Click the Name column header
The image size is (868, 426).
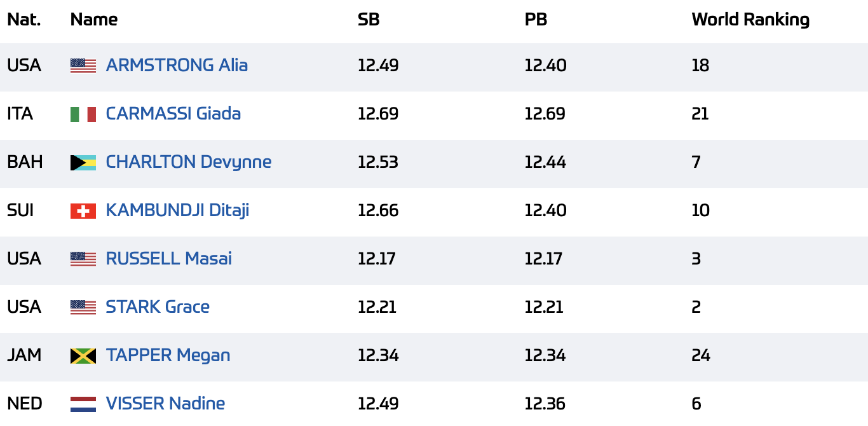coord(94,20)
